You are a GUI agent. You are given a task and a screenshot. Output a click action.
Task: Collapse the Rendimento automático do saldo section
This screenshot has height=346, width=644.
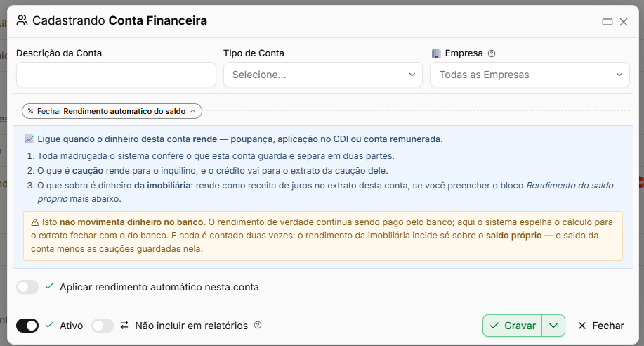(x=112, y=111)
